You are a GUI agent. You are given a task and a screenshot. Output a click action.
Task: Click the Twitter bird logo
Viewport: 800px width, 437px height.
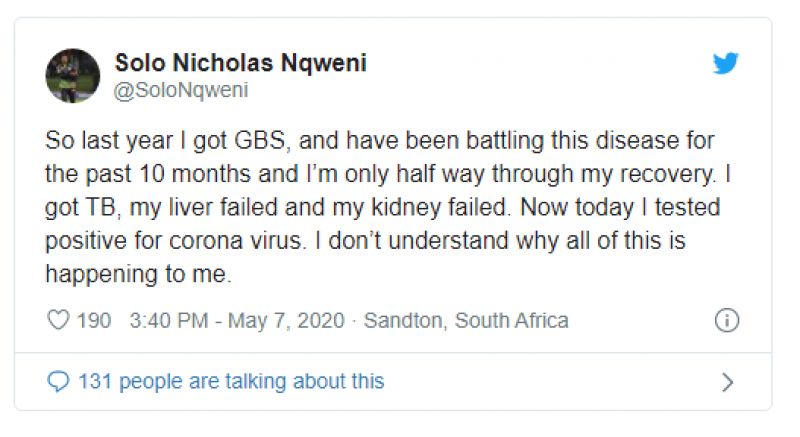pyautogui.click(x=725, y=63)
